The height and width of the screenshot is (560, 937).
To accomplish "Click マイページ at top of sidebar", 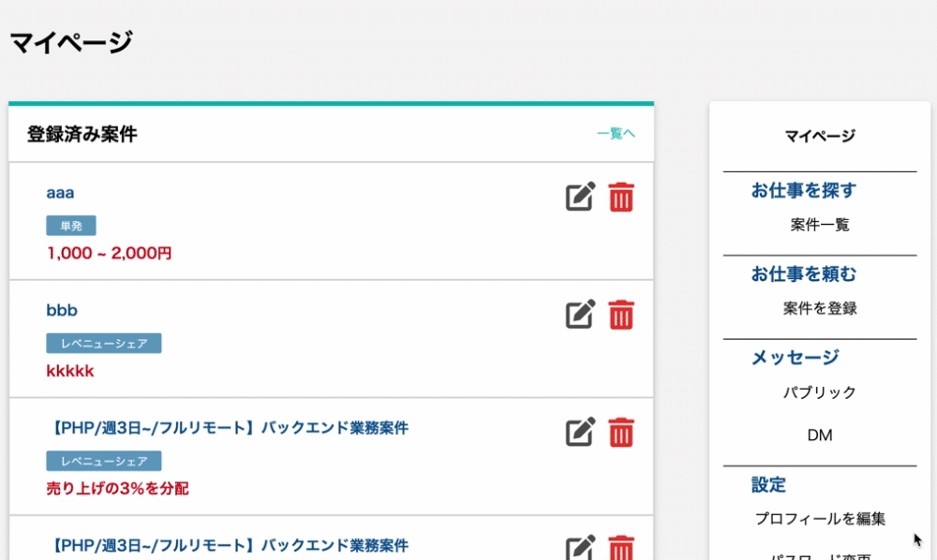I will point(820,136).
